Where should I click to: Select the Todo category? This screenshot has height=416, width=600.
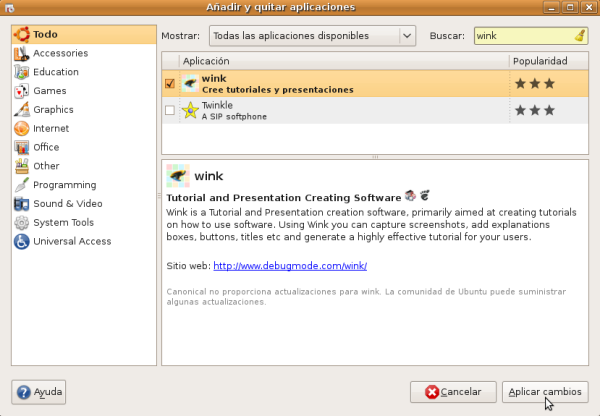tap(45, 34)
